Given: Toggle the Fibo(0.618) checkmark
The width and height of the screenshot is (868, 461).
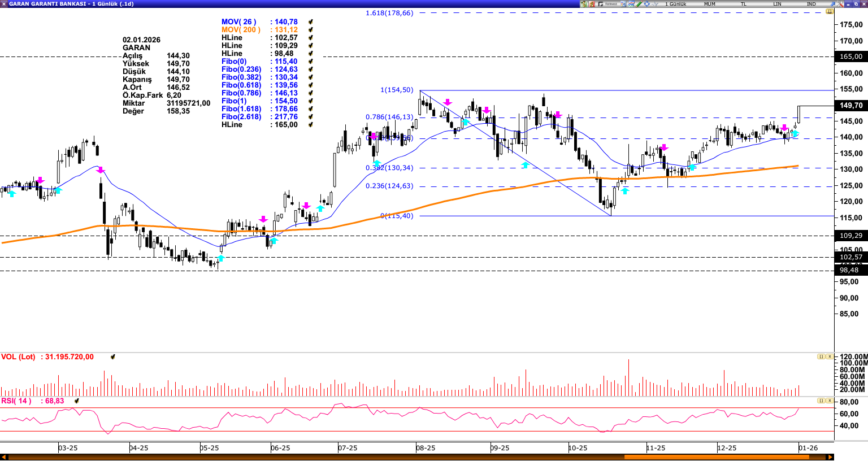Looking at the screenshot, I should (x=311, y=85).
